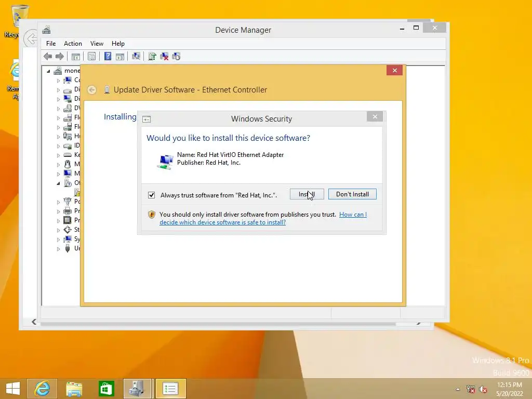
Task: Select the Monitors icon in device tree
Action: [x=68, y=174]
